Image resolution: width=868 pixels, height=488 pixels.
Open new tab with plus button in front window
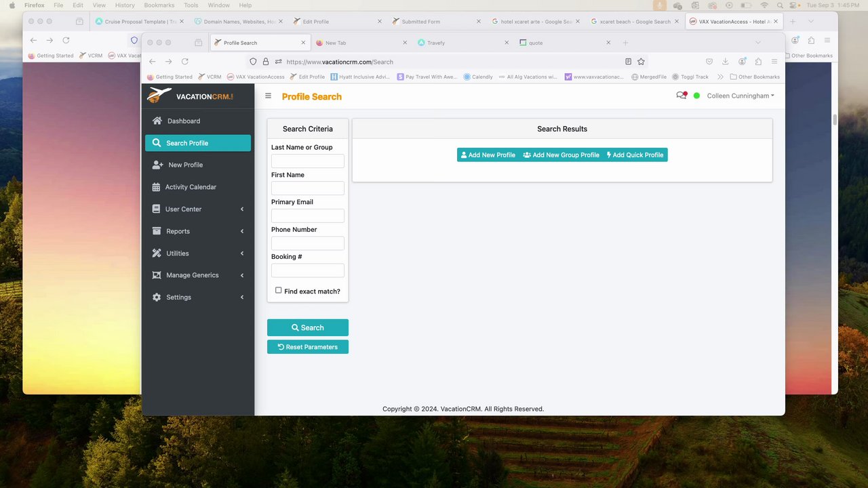pyautogui.click(x=625, y=43)
